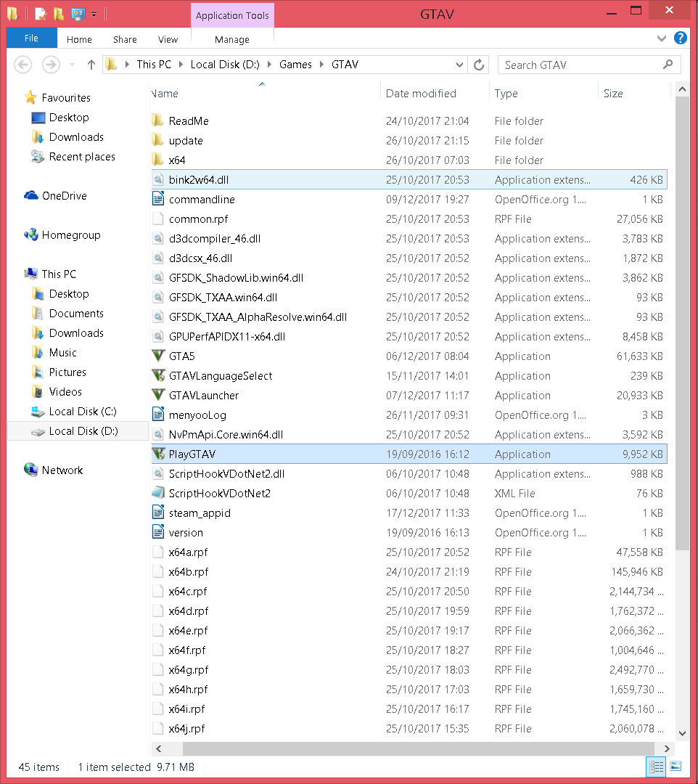
Task: Open the File menu
Action: coord(31,38)
